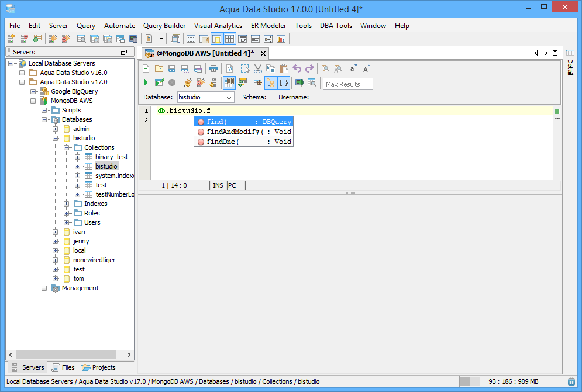Toggle the curly braces JSON view button
This screenshot has width=582, height=392.
click(284, 82)
